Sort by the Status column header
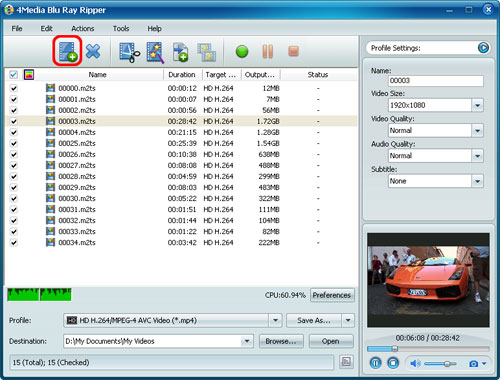Viewport: 500px width, 380px height. (318, 75)
